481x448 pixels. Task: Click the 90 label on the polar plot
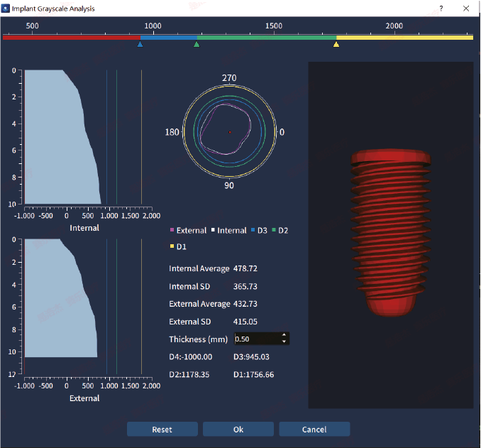[229, 185]
